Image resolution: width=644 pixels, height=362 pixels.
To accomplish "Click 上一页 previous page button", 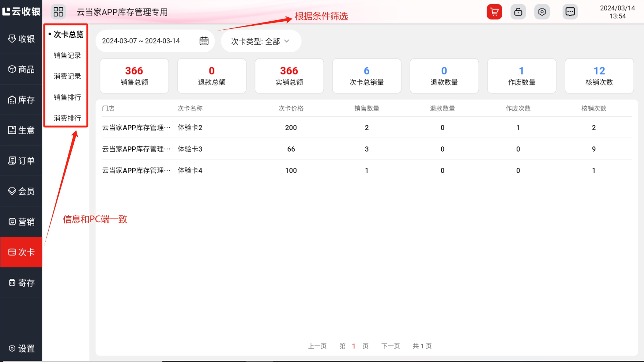I will click(317, 346).
